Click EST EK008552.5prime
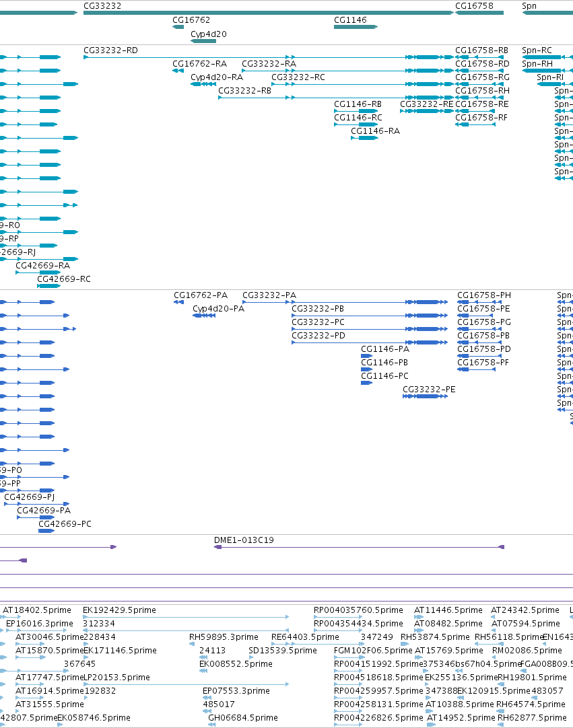 point(236,664)
